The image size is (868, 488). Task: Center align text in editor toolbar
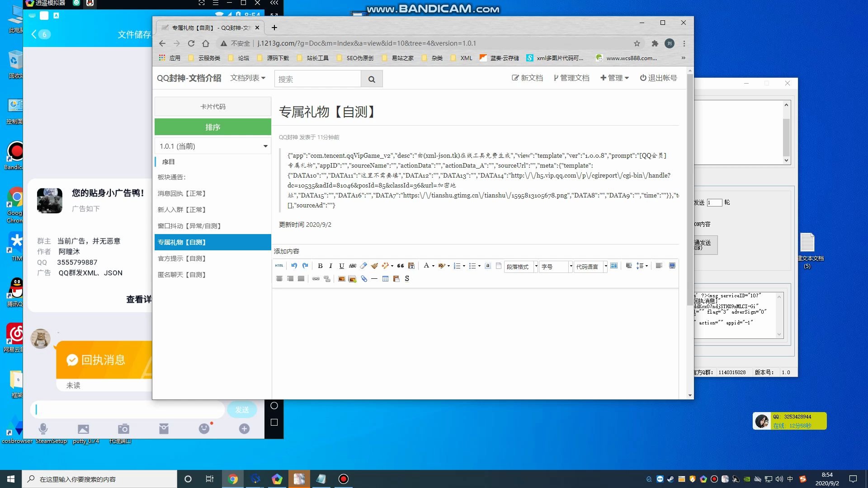pos(279,279)
